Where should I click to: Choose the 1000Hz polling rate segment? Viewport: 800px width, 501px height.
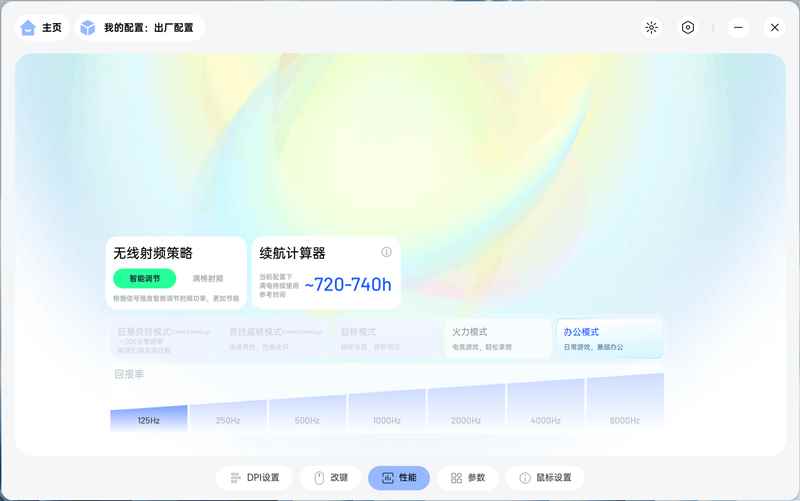[387, 410]
